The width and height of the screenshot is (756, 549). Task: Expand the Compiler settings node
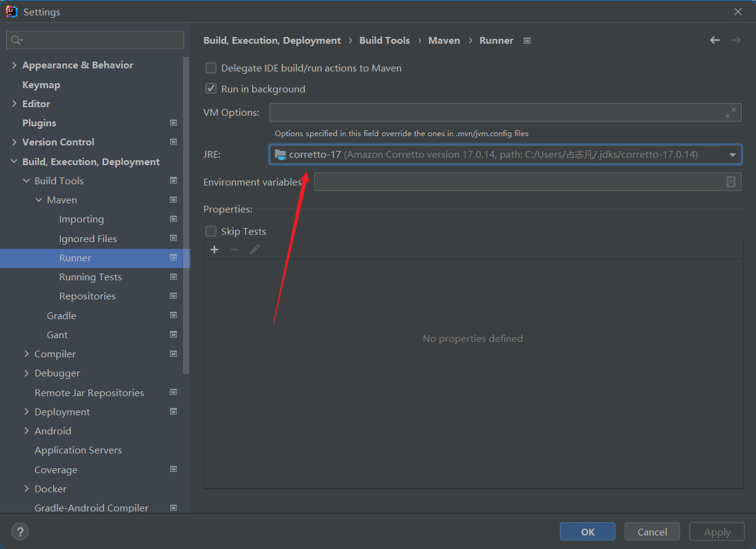pyautogui.click(x=26, y=354)
